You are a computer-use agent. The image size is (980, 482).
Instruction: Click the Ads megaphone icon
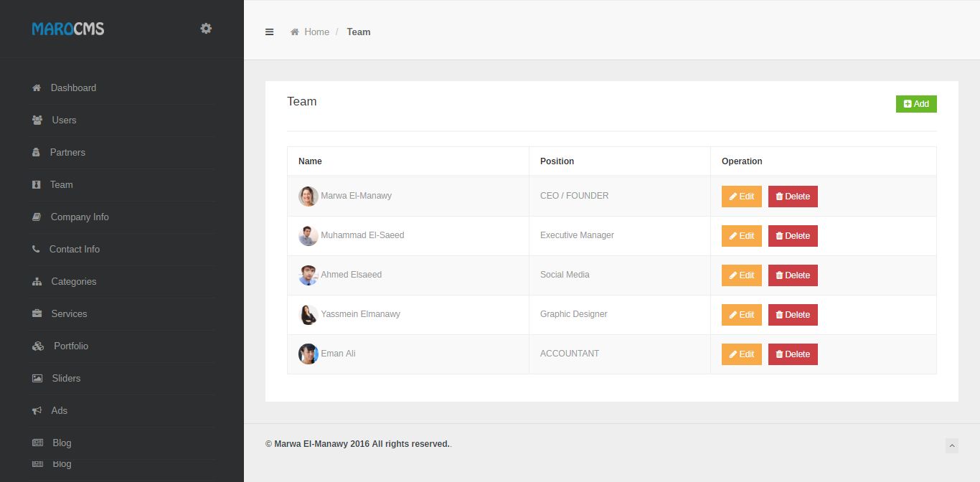(37, 410)
